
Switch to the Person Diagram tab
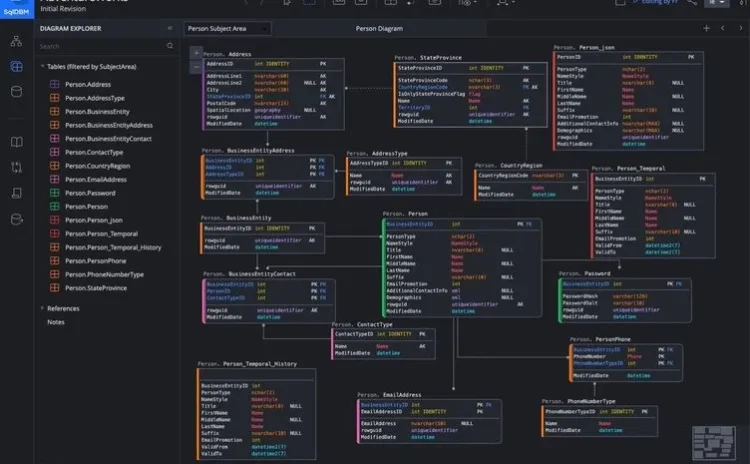coord(379,29)
